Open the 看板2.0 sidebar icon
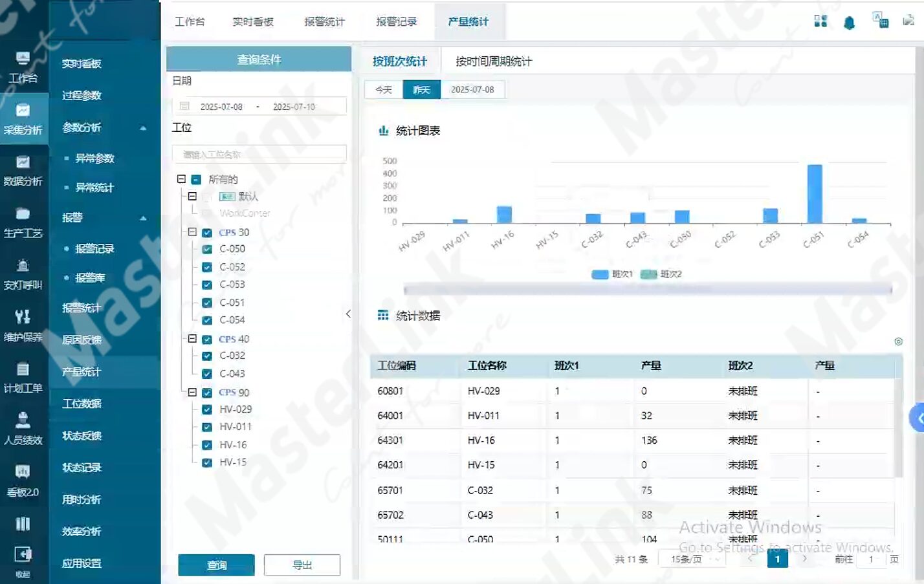This screenshot has width=924, height=584. (x=23, y=471)
